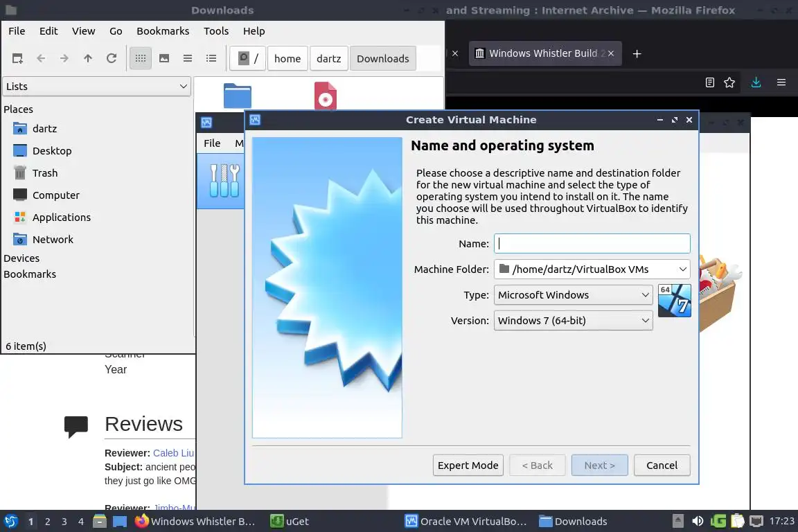
Task: Open Network in Places sidebar
Action: click(x=53, y=240)
